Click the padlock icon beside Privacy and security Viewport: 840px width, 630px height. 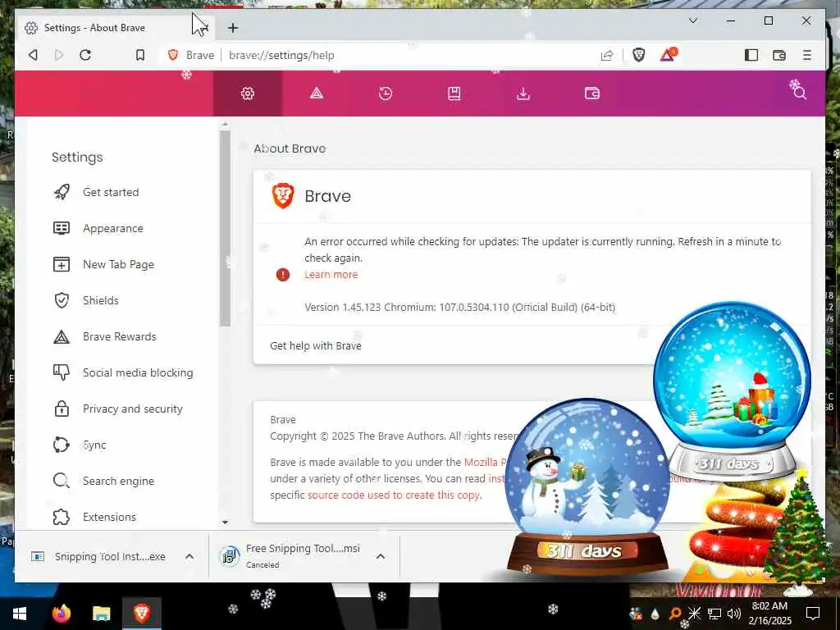tap(62, 409)
